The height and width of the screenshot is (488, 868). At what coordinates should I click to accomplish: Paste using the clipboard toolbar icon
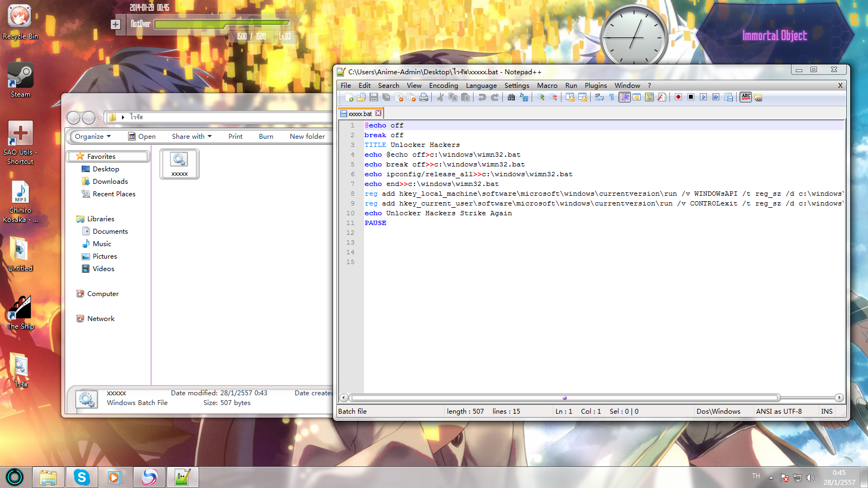[465, 98]
